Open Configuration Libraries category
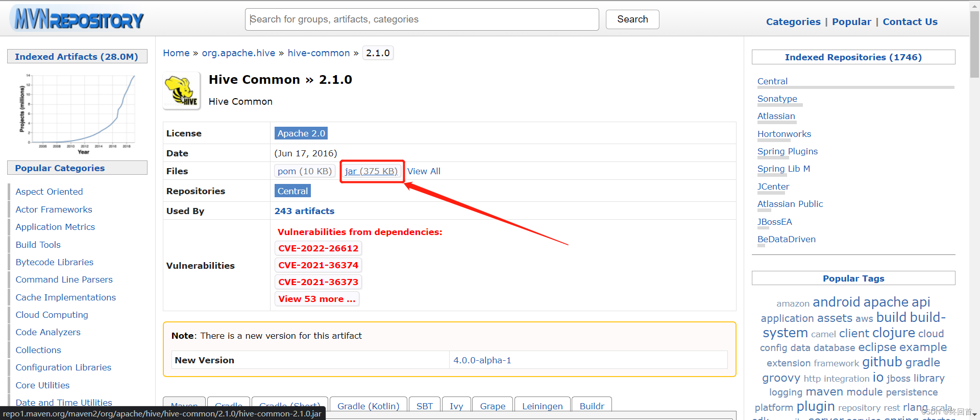980x420 pixels. click(x=63, y=367)
